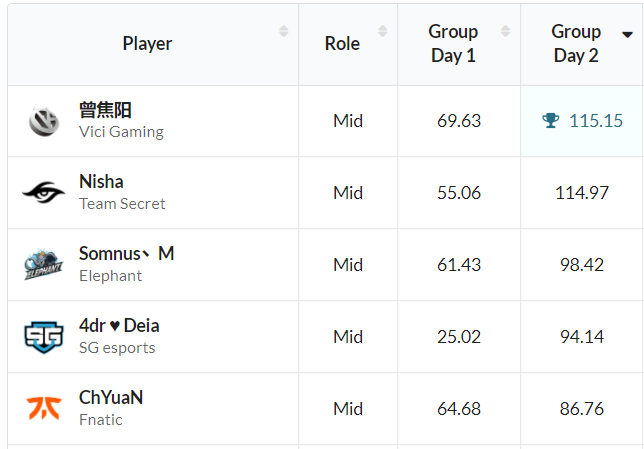The height and width of the screenshot is (449, 644).
Task: Sort table by Role column arrows
Action: click(384, 32)
